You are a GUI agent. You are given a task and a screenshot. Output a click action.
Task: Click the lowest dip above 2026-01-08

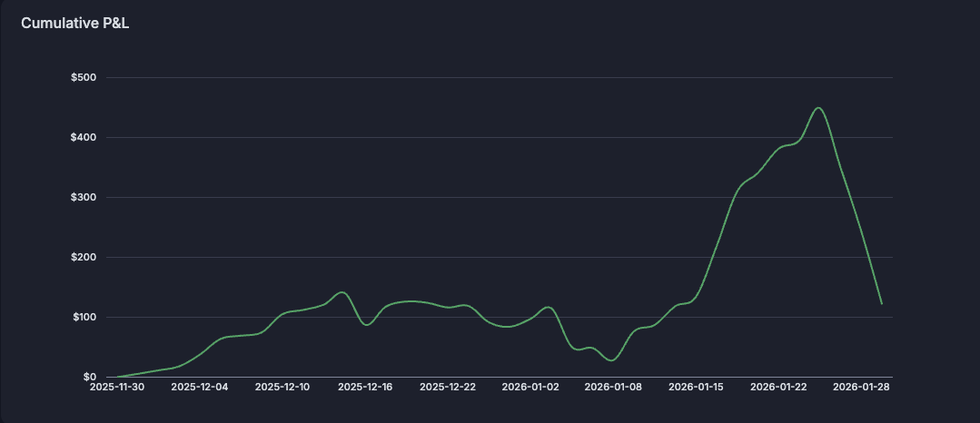point(611,360)
